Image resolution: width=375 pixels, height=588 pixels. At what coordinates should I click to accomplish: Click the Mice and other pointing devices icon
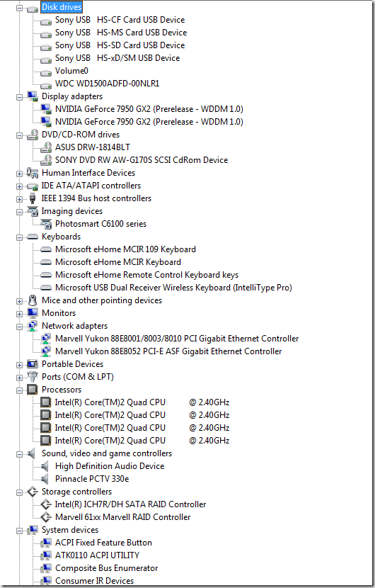[33, 300]
